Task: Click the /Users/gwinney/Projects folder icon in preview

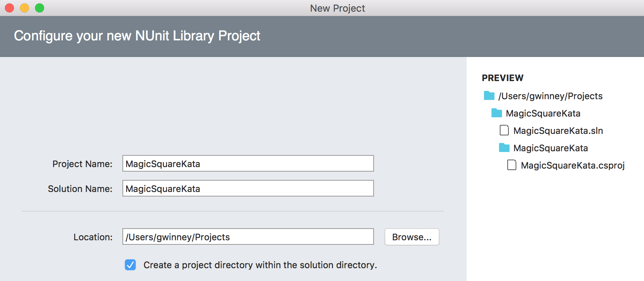Action: click(489, 96)
